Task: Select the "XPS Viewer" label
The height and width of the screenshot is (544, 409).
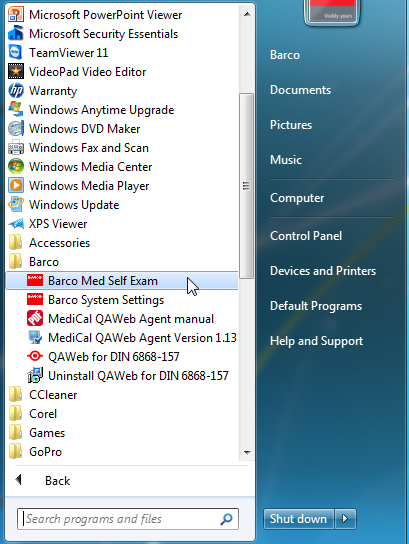Action: [58, 224]
